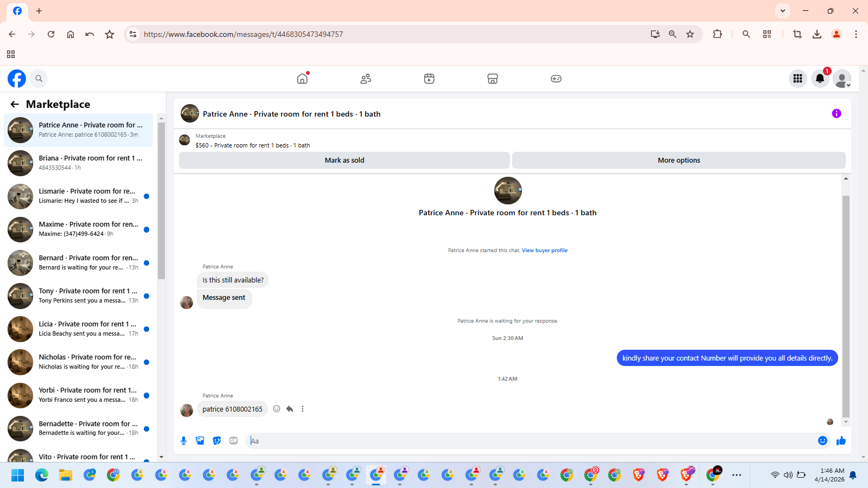Go back with the Marketplace arrow
Viewport: 868px width, 488px height.
pyautogui.click(x=15, y=104)
